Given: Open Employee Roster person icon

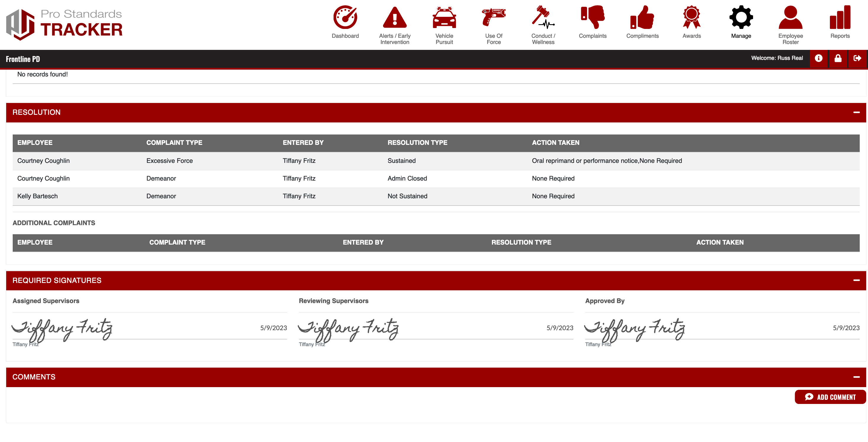Looking at the screenshot, I should (x=790, y=17).
